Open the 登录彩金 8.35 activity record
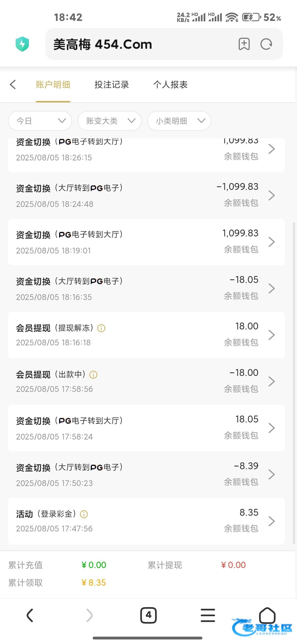This screenshot has height=644, width=297. [x=146, y=521]
